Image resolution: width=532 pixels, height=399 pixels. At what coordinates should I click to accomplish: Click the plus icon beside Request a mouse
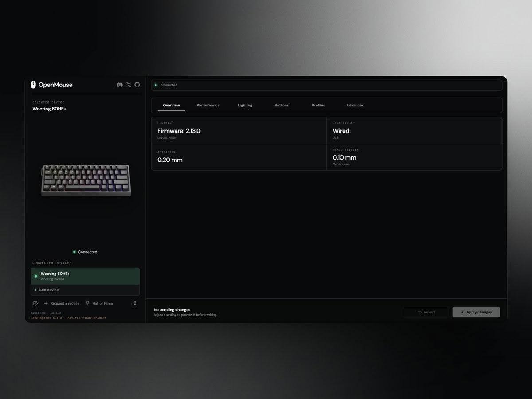click(46, 303)
